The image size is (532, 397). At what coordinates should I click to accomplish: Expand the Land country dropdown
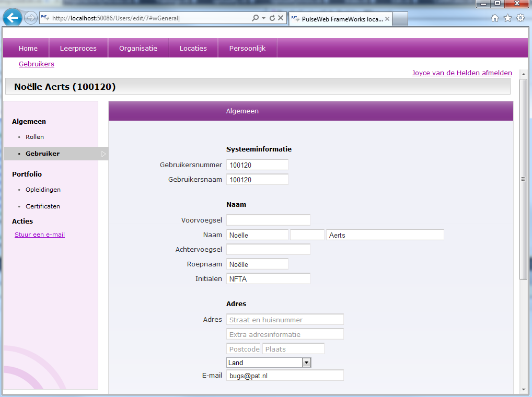pyautogui.click(x=307, y=363)
